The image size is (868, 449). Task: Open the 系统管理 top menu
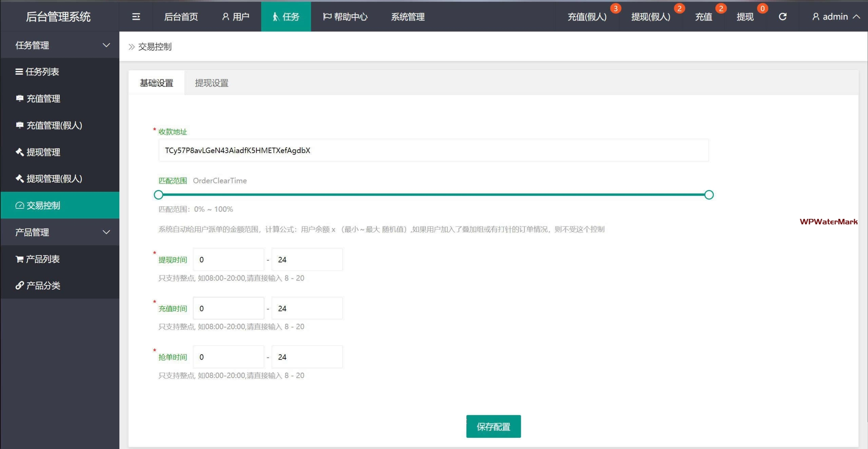pyautogui.click(x=408, y=17)
